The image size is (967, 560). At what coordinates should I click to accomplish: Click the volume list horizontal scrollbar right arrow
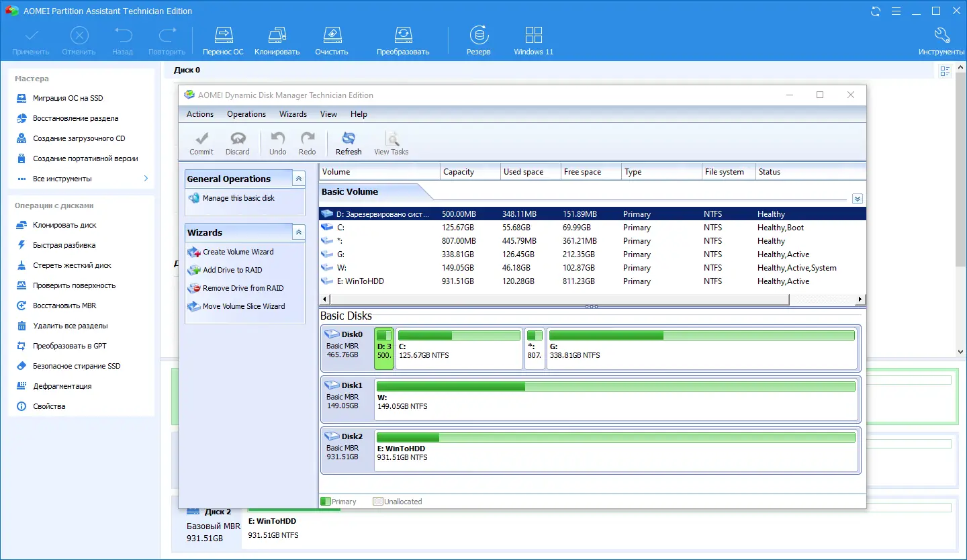click(860, 299)
